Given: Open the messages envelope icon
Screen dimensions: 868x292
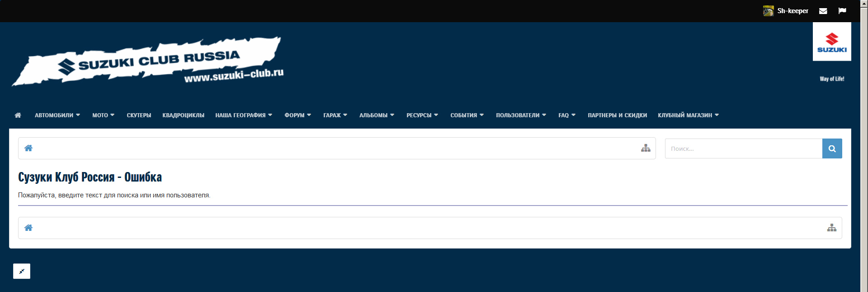Looking at the screenshot, I should pyautogui.click(x=823, y=11).
